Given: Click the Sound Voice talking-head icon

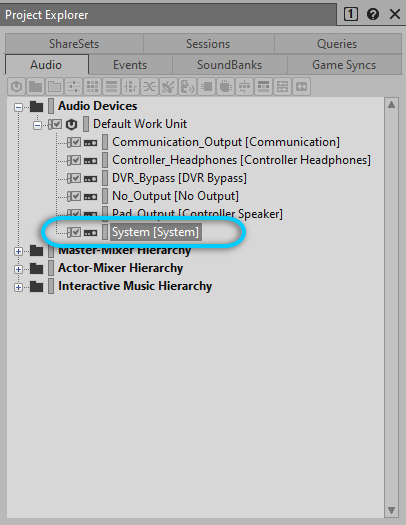Looking at the screenshot, I should 187,87.
